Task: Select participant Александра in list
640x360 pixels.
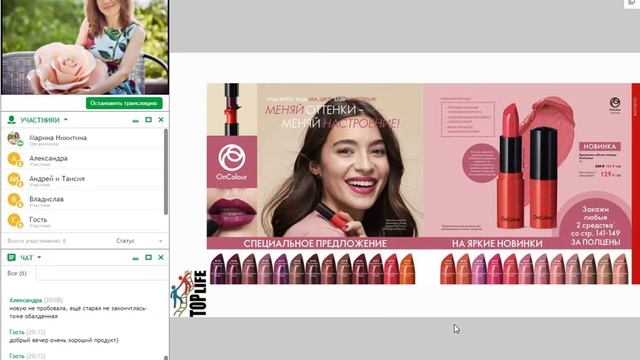Action: [x=83, y=159]
